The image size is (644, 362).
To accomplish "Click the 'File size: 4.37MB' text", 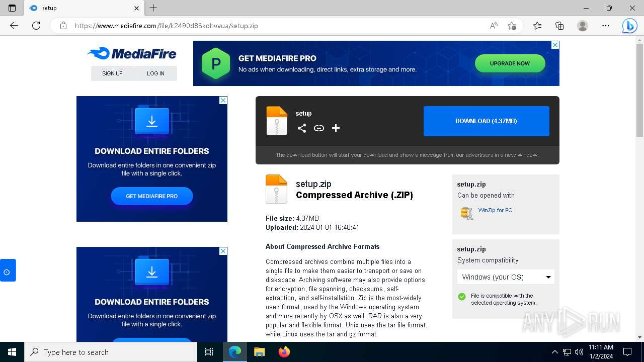I will (x=292, y=219).
